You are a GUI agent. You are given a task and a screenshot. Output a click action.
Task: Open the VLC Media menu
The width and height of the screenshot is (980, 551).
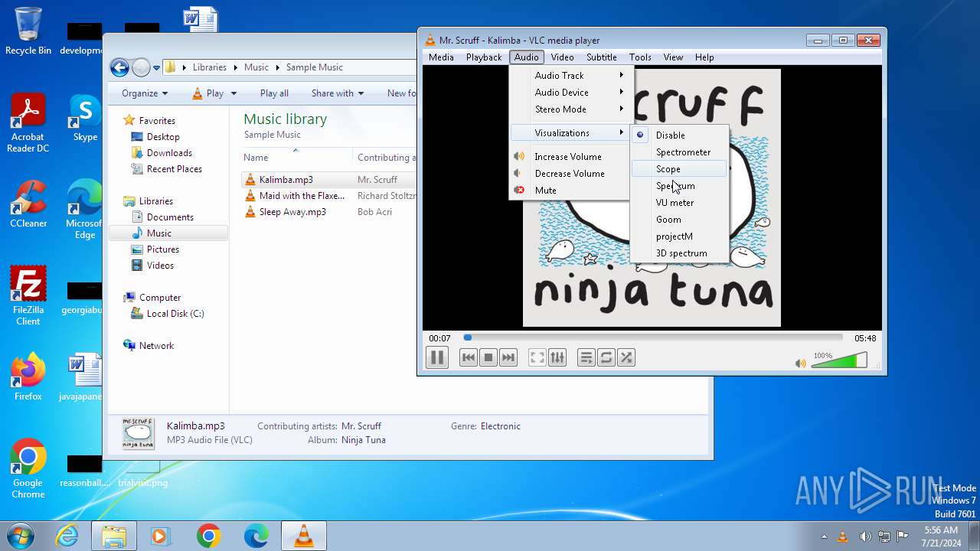(x=441, y=57)
